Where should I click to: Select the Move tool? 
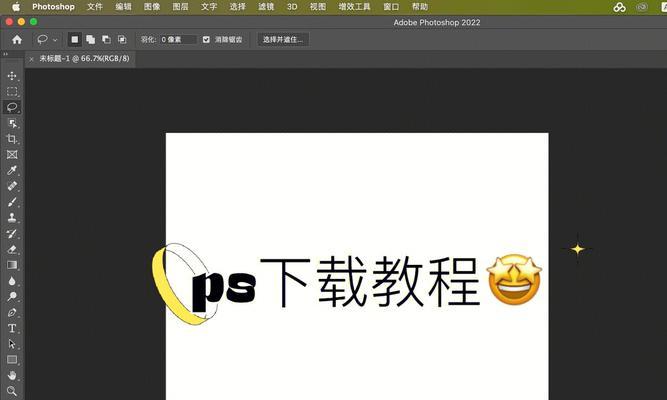pos(12,76)
